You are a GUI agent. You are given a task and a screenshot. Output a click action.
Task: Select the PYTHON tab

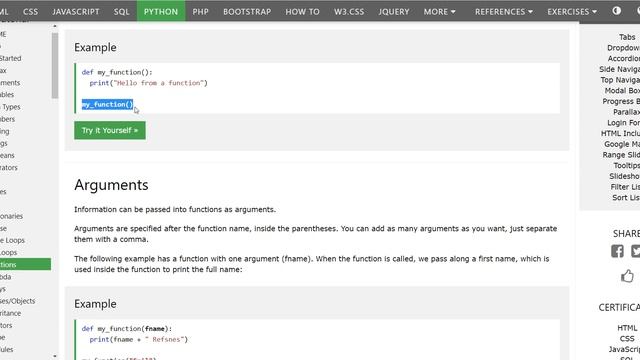click(161, 11)
